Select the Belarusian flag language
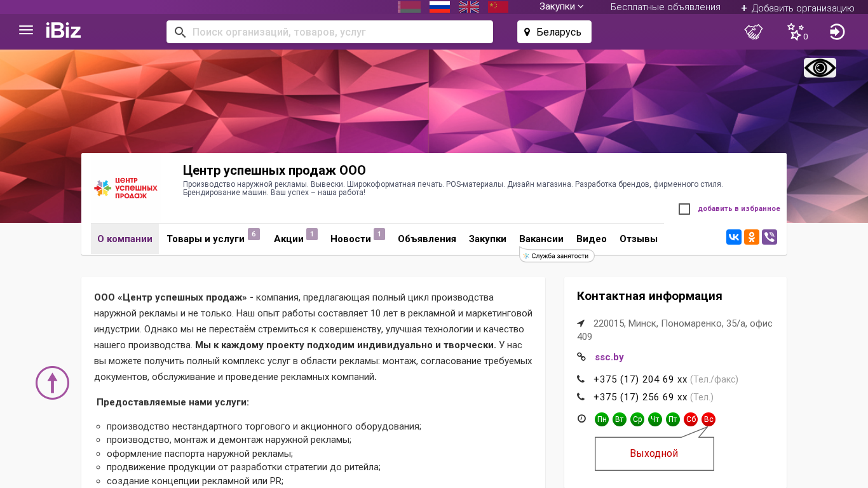Image resolution: width=868 pixels, height=488 pixels. coord(409,7)
